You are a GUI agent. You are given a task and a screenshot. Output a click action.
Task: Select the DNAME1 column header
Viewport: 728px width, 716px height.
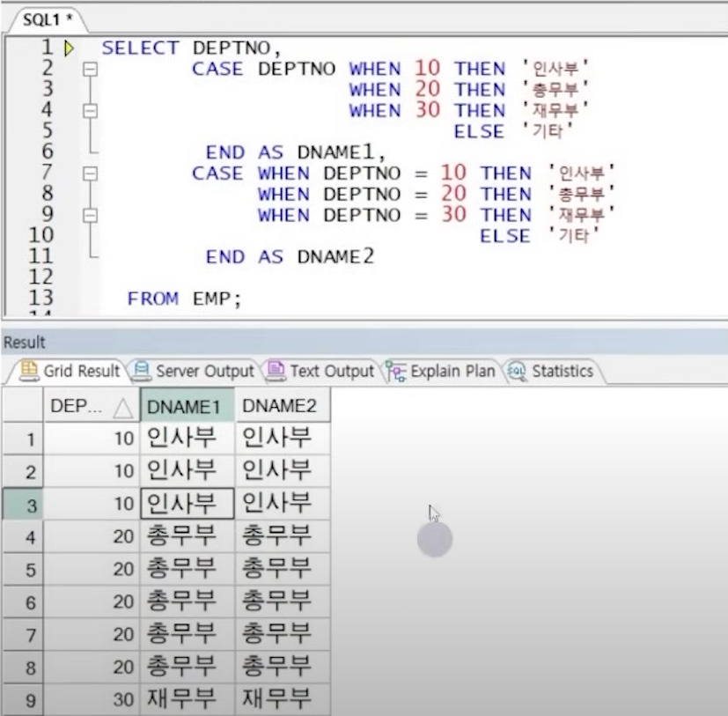coord(188,406)
